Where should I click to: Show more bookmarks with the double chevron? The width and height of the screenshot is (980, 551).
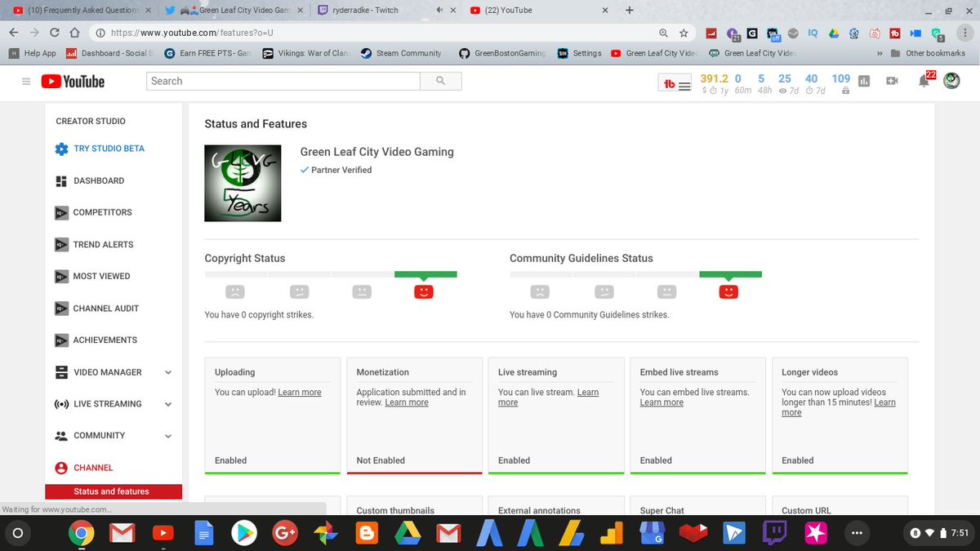[879, 53]
